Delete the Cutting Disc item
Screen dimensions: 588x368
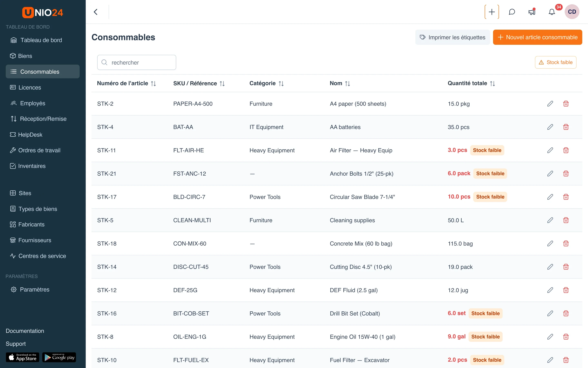(x=566, y=267)
